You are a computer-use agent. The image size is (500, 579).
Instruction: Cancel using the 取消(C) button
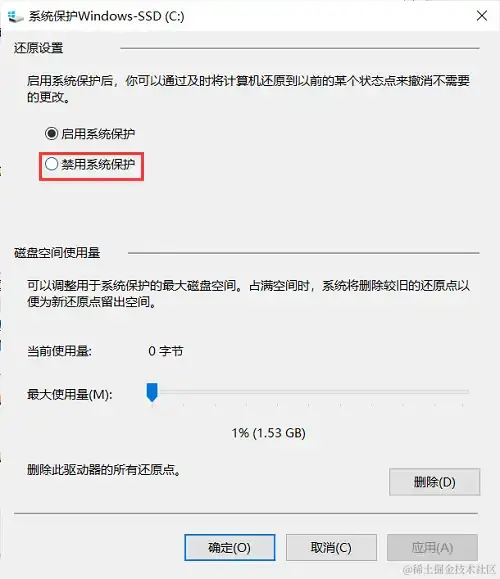331,547
